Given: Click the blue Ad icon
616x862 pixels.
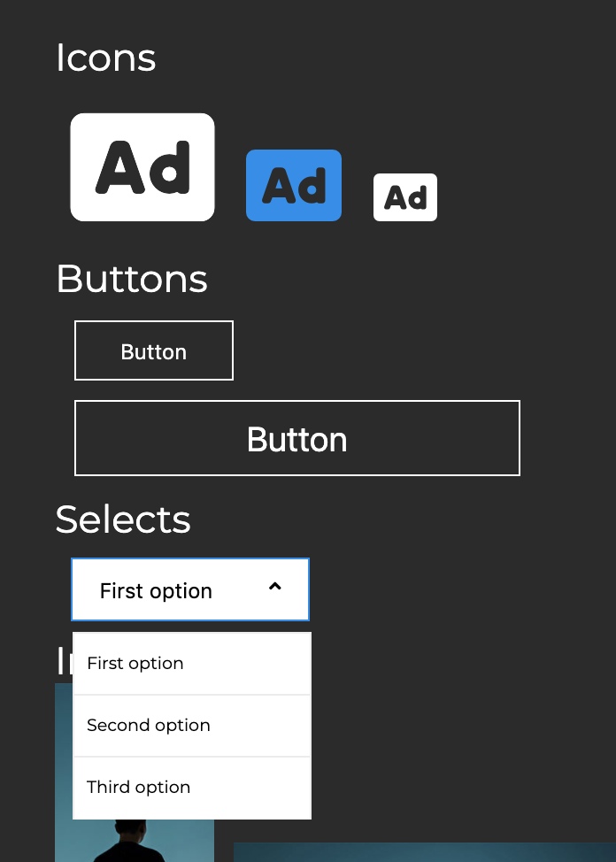Looking at the screenshot, I should coord(294,185).
